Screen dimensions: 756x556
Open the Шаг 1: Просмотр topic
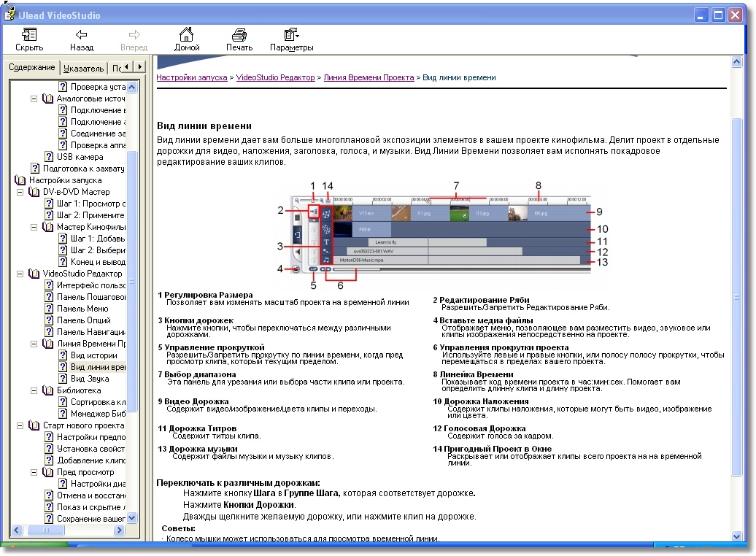click(91, 204)
